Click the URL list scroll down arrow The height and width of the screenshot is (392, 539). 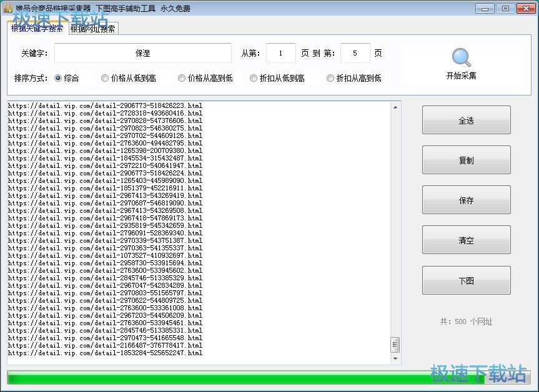(x=395, y=359)
